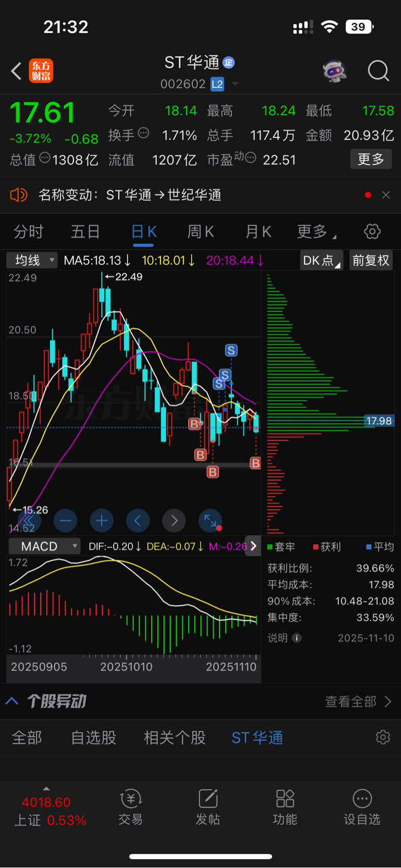Open 查看全部 link
The height and width of the screenshot is (868, 401).
point(358,701)
